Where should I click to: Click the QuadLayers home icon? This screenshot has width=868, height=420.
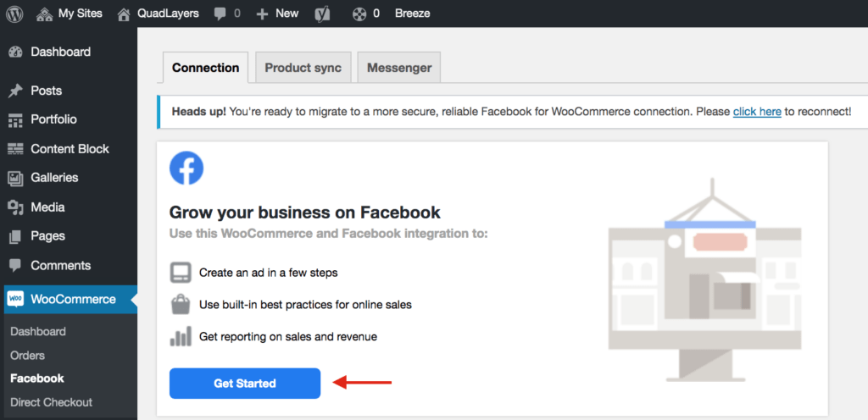tap(125, 14)
